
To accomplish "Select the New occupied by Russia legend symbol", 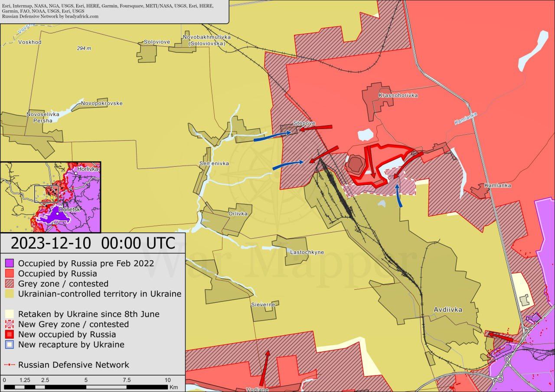I will coord(9,334).
